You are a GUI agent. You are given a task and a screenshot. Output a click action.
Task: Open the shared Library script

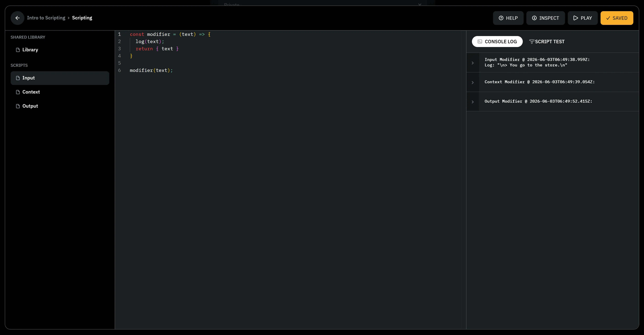click(60, 50)
